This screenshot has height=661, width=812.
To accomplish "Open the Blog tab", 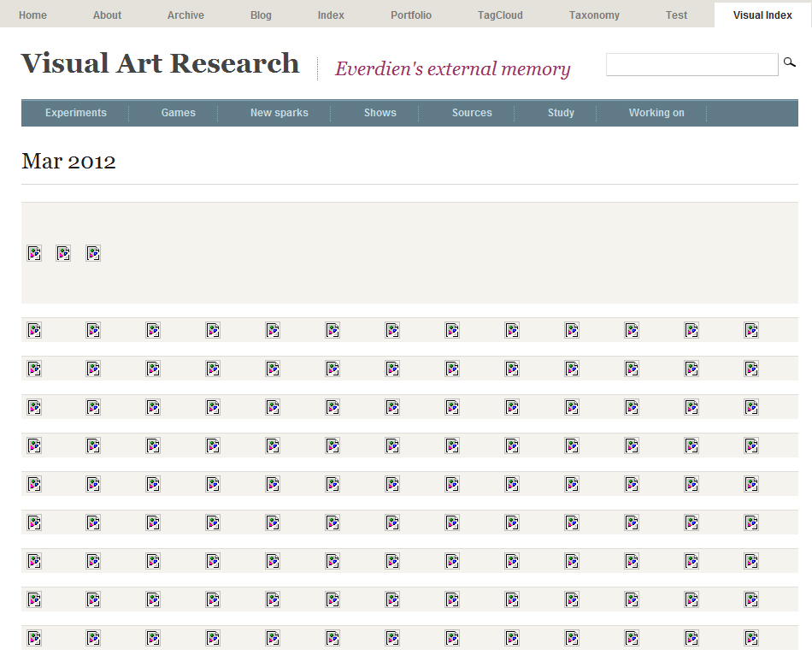I will (261, 15).
